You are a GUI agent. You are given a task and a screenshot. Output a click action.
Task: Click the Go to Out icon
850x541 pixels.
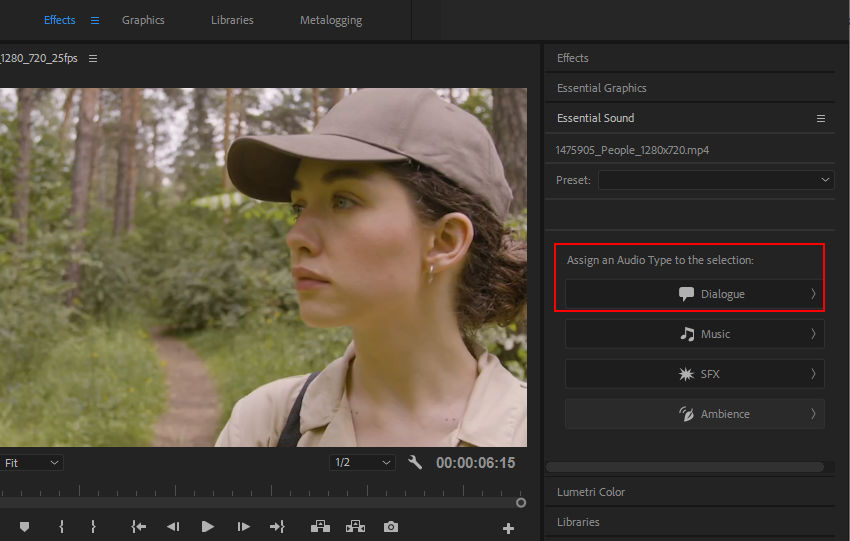coord(278,526)
